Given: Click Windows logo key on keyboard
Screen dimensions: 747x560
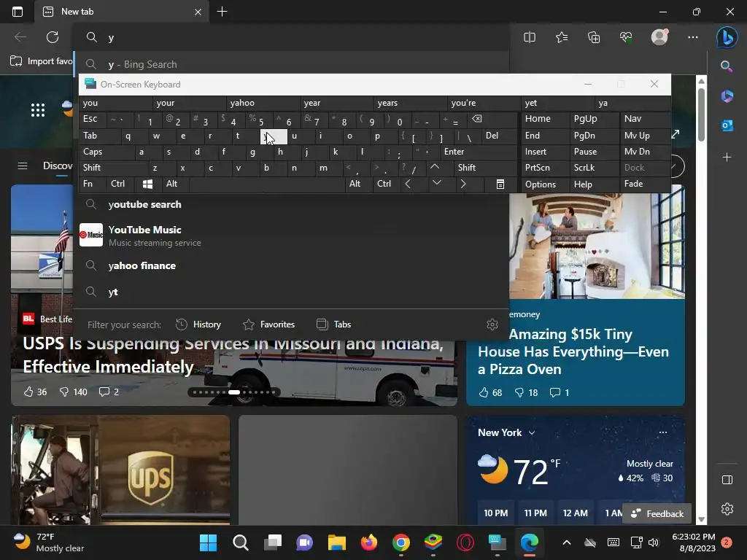Looking at the screenshot, I should click(x=147, y=184).
